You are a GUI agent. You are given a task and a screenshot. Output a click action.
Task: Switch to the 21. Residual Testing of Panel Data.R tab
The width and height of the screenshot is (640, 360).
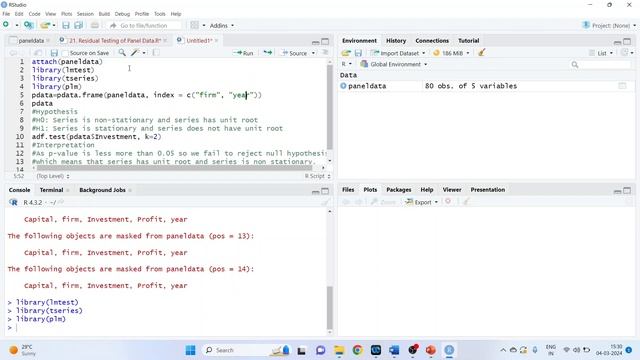[x=114, y=40]
